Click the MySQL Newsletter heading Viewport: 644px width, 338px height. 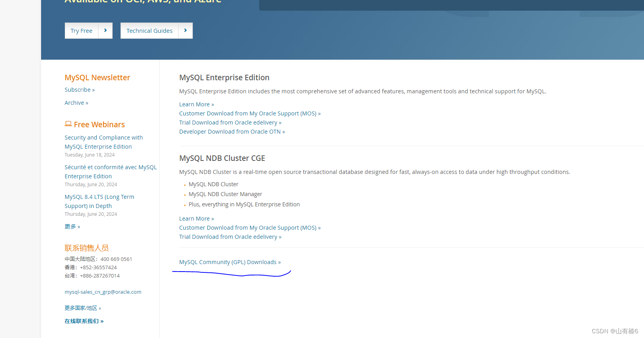point(98,77)
